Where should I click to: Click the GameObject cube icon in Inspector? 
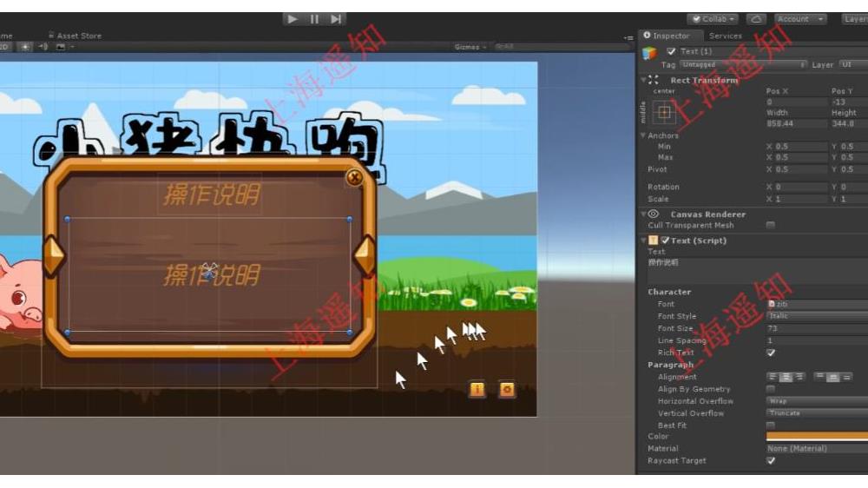coord(649,53)
